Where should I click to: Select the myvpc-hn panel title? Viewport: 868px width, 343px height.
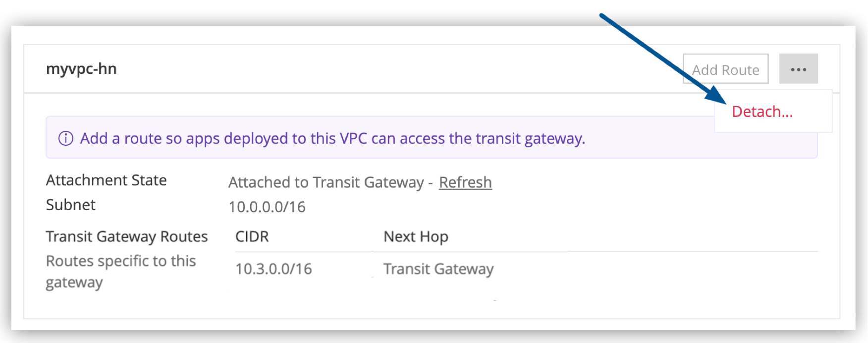click(x=81, y=69)
